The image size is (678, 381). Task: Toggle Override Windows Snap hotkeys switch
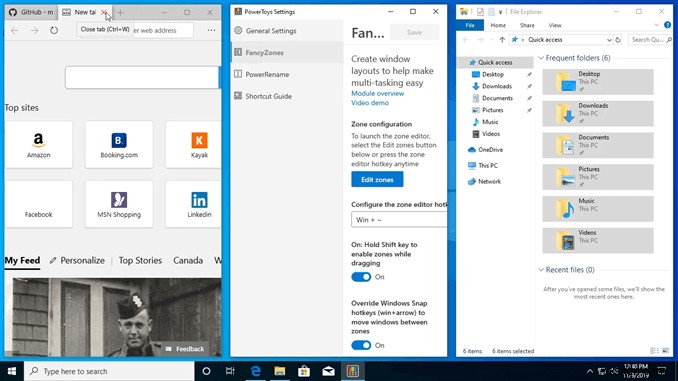pyautogui.click(x=361, y=345)
